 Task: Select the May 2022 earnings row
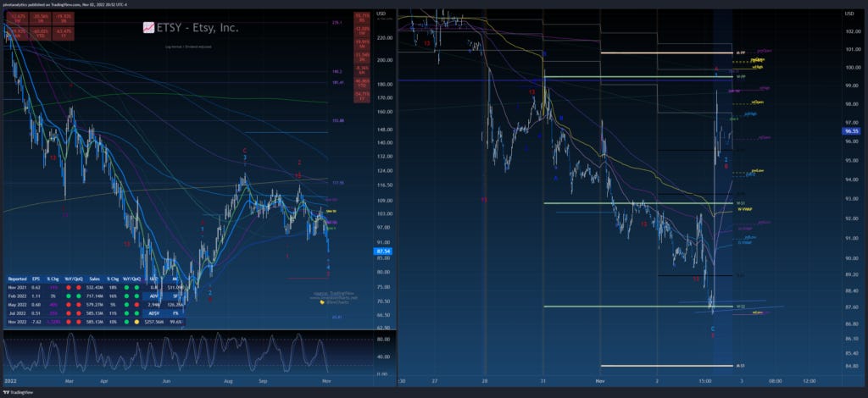pyautogui.click(x=97, y=305)
